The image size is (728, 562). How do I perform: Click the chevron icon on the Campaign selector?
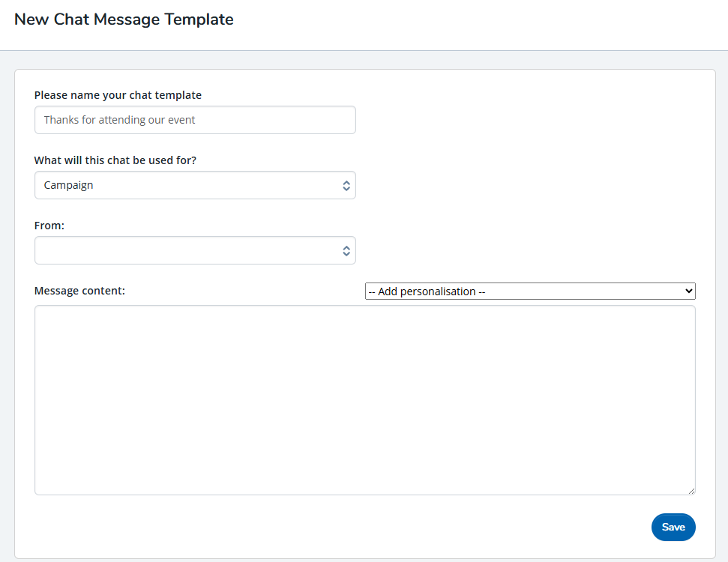coord(346,185)
